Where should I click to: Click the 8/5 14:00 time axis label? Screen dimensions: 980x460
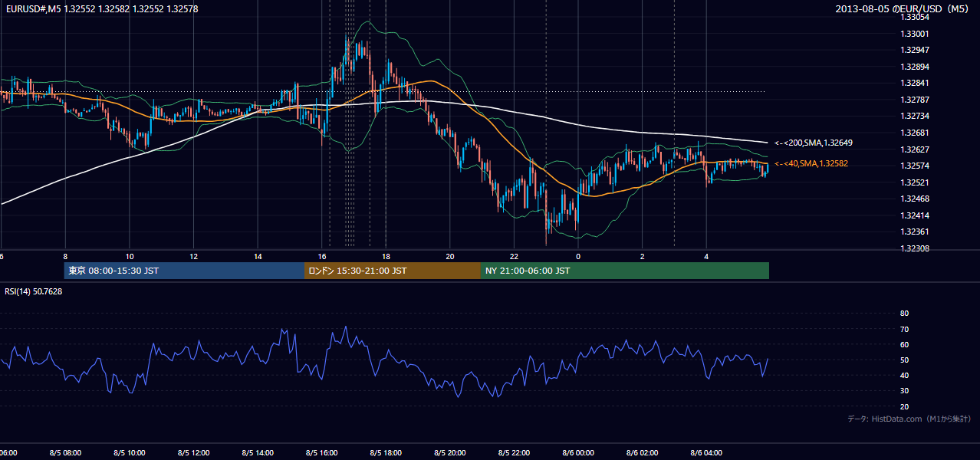click(258, 452)
